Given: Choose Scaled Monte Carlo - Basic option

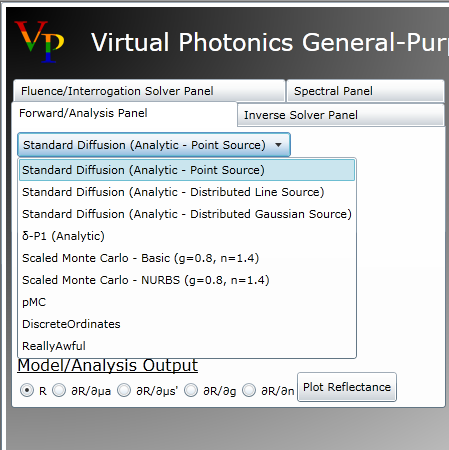Looking at the screenshot, I should pos(187,258).
